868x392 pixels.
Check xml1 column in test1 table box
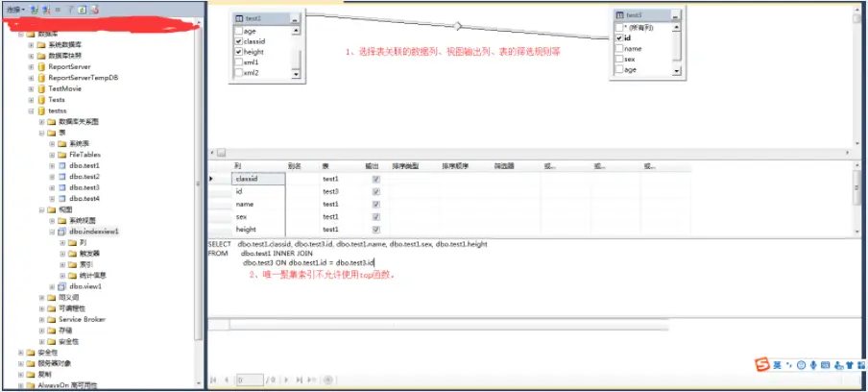[x=238, y=62]
